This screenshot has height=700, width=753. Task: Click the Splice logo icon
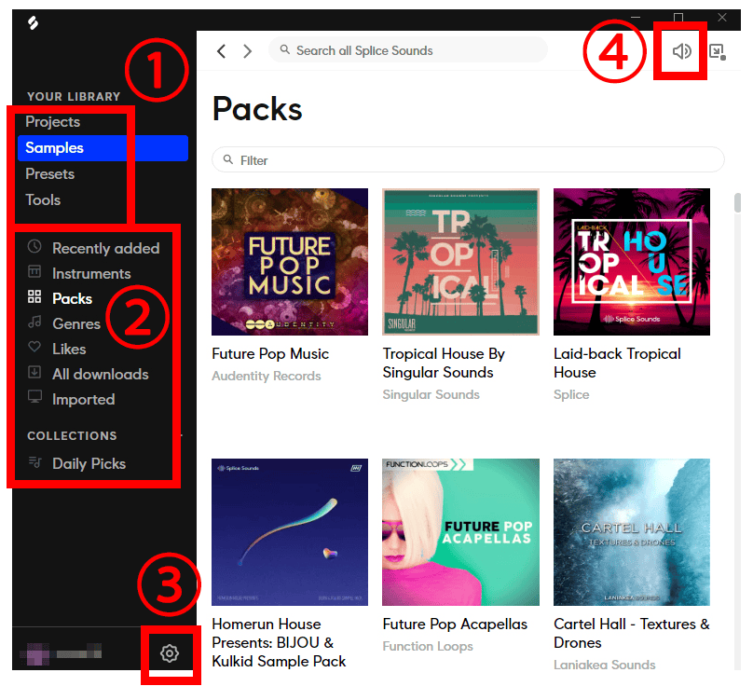tap(33, 22)
